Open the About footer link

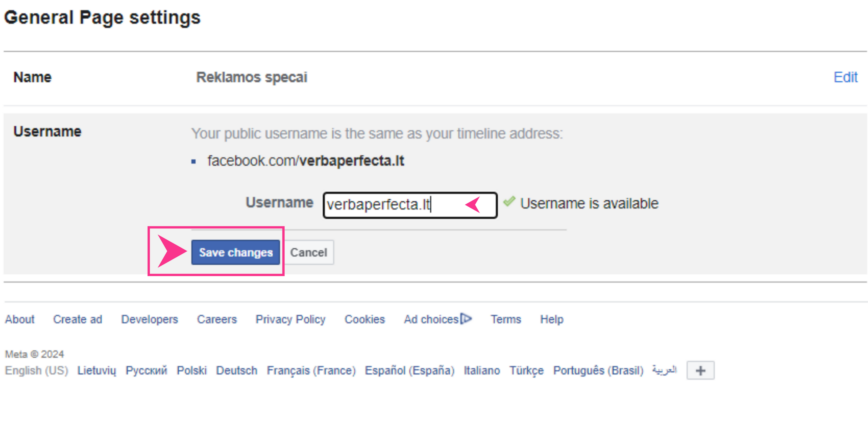click(19, 319)
